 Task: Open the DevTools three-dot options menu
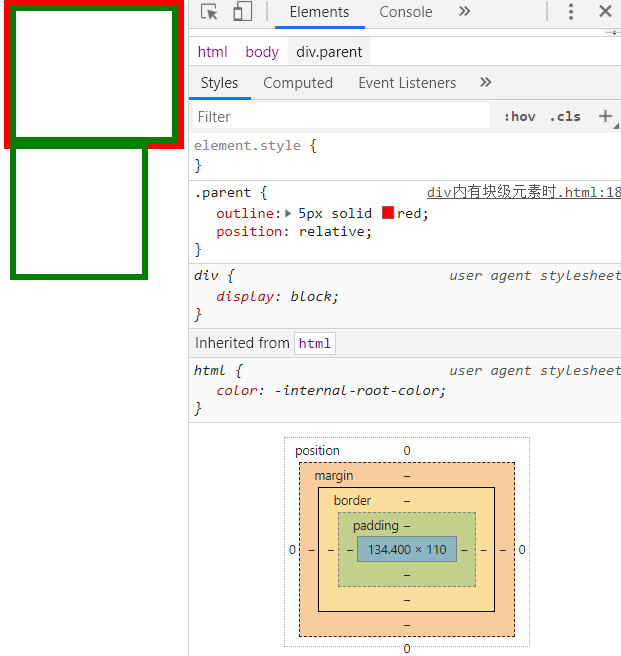pos(571,12)
